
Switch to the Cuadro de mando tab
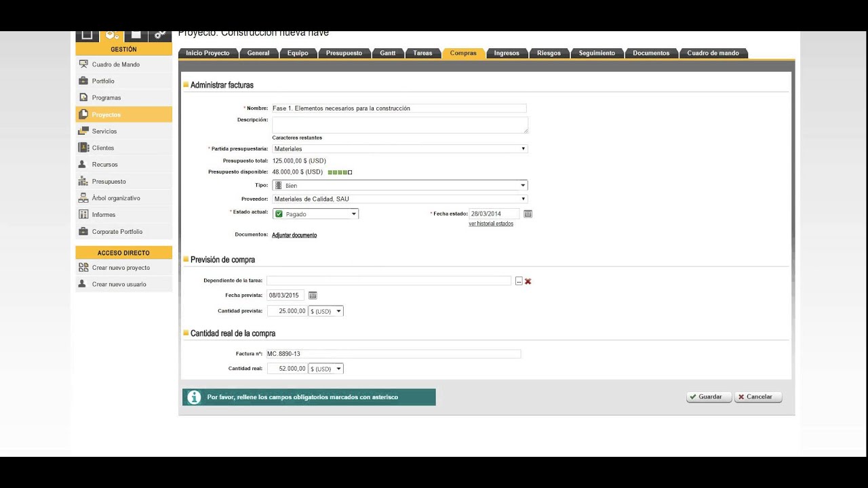tap(713, 53)
